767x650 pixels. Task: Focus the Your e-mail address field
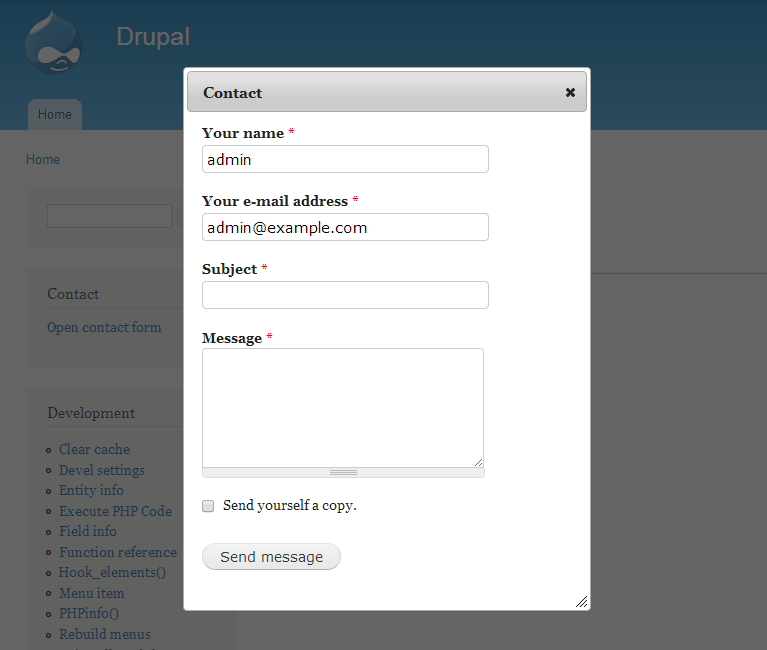tap(345, 227)
